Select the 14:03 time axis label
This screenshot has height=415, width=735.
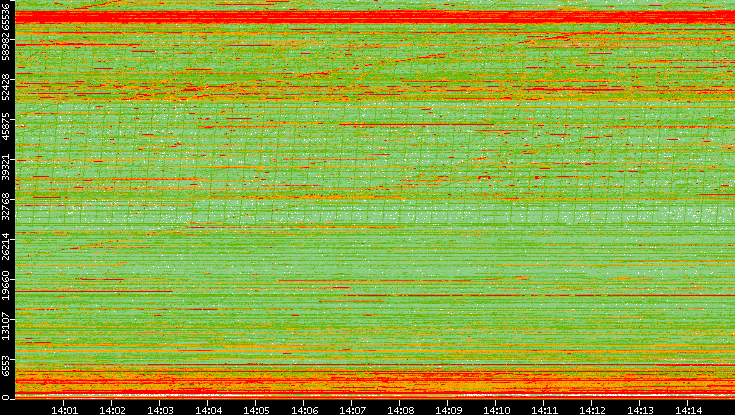tap(160, 410)
